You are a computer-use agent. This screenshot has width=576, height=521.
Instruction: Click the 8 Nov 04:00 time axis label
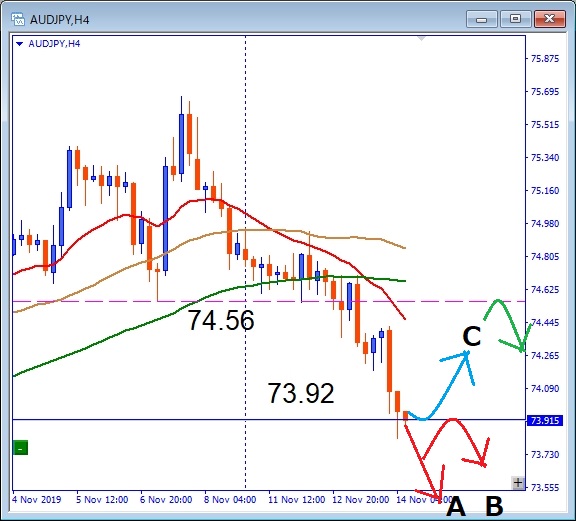[230, 500]
